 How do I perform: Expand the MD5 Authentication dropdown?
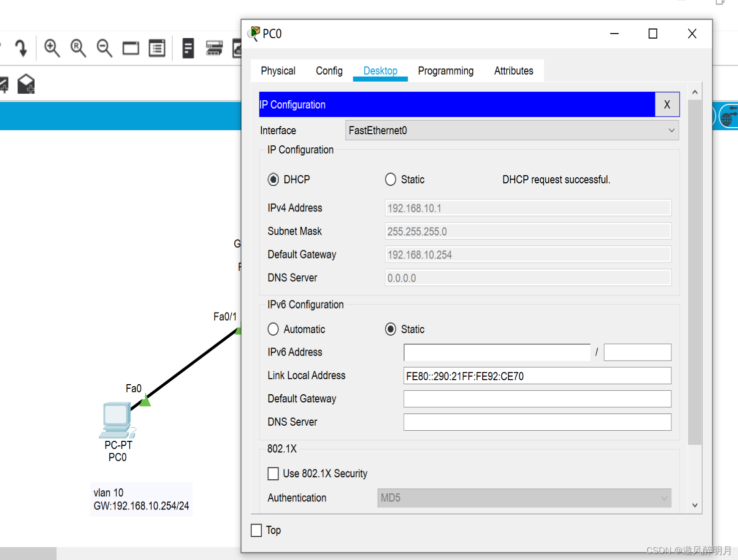coord(524,498)
